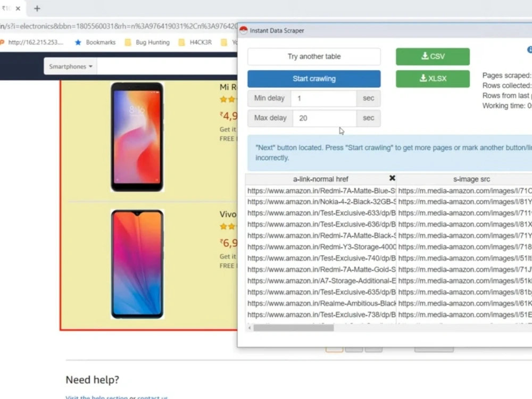532x399 pixels.
Task: Select the image src cell ending 71C
Action: pyautogui.click(x=464, y=190)
